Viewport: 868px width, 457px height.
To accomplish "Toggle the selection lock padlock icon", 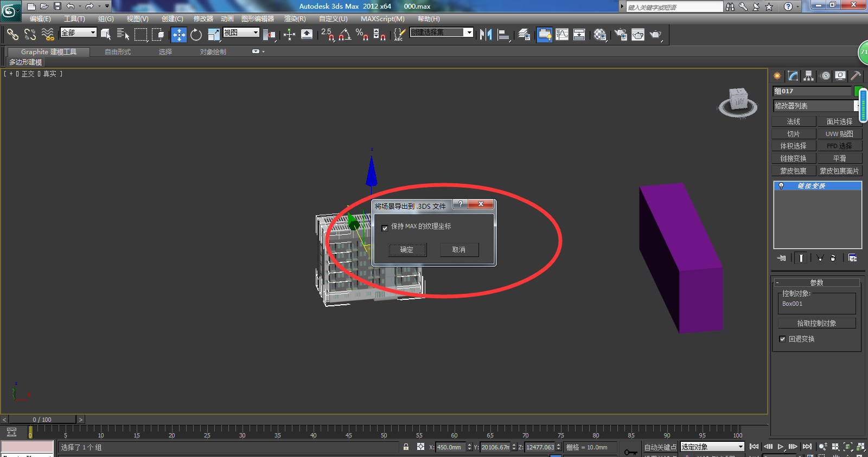I will [x=406, y=447].
